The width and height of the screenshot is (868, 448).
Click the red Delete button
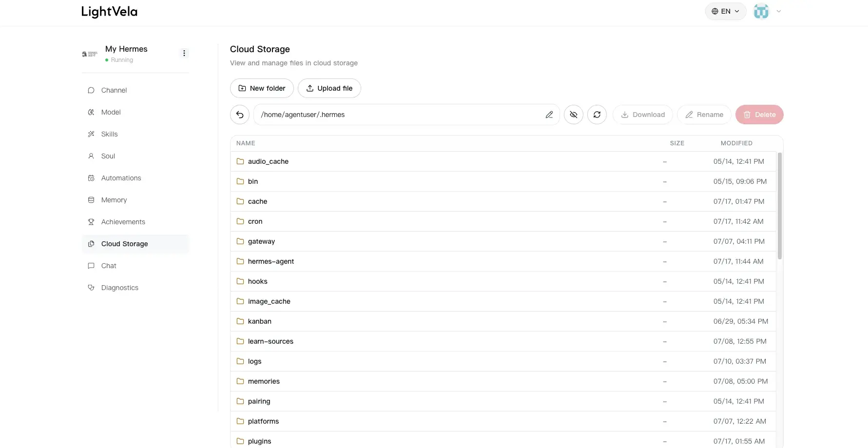pyautogui.click(x=759, y=115)
